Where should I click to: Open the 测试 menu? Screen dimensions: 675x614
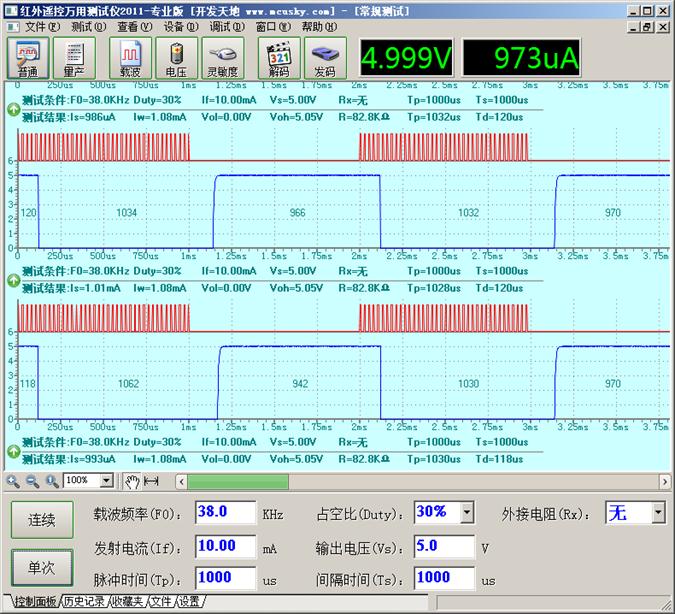click(88, 27)
